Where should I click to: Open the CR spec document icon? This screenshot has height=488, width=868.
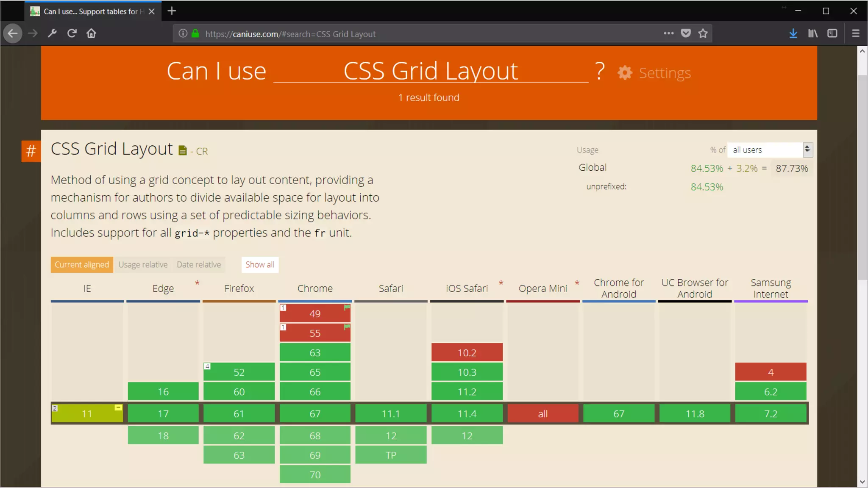click(x=183, y=151)
